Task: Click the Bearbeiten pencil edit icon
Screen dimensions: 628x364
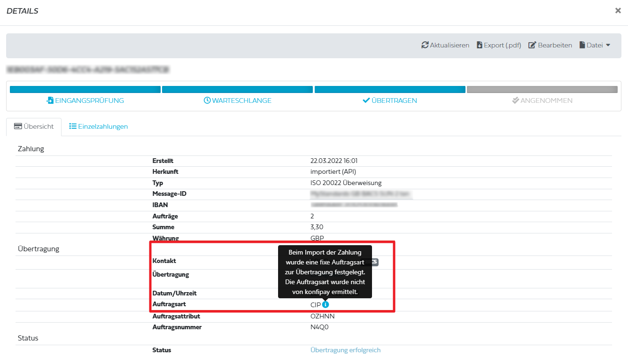Action: [532, 45]
